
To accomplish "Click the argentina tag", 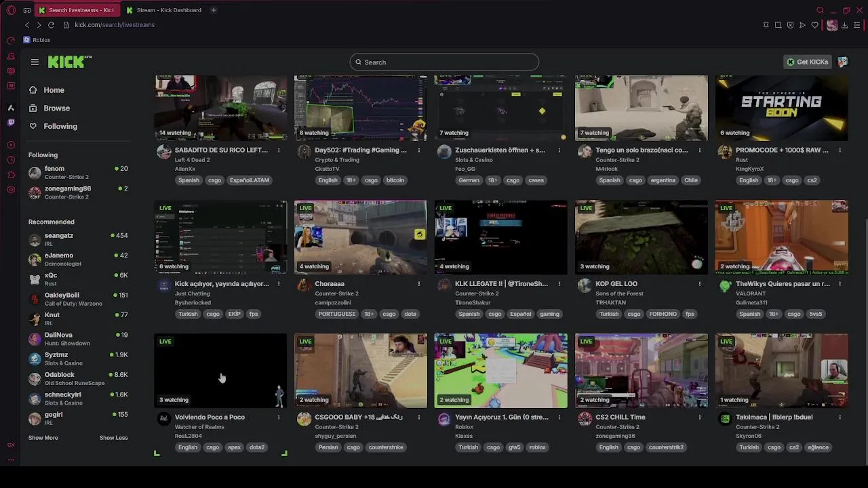I will pos(663,180).
